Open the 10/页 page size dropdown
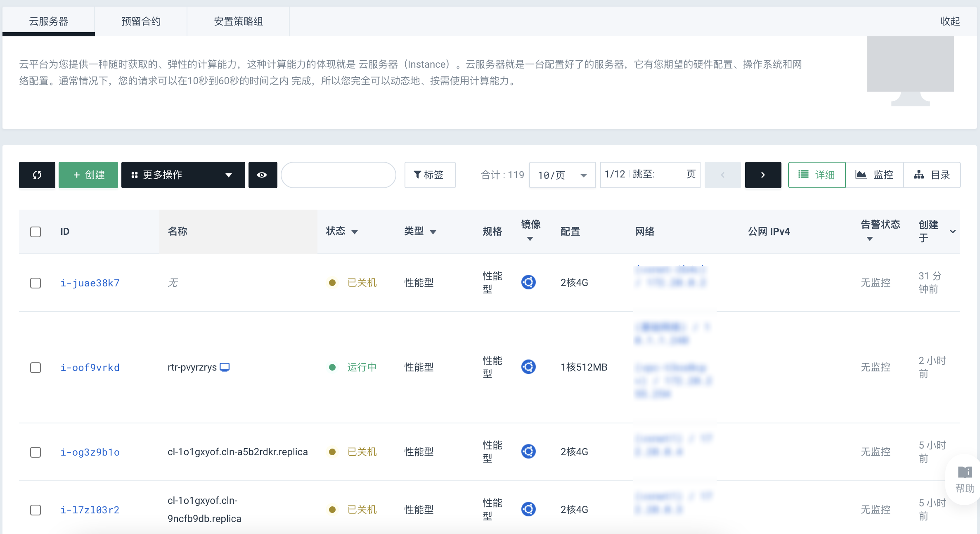Viewport: 980px width, 534px height. (562, 175)
